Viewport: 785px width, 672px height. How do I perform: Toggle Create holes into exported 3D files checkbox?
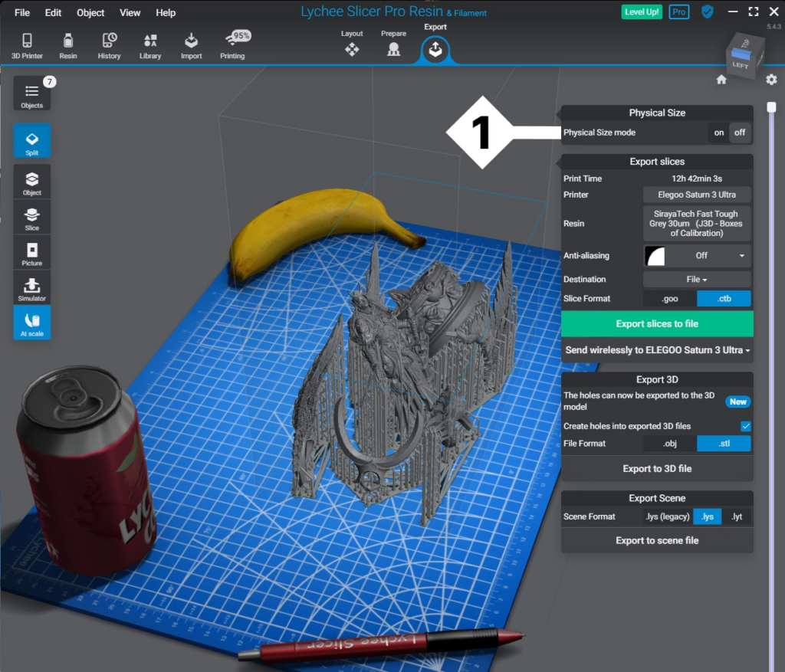tap(745, 426)
